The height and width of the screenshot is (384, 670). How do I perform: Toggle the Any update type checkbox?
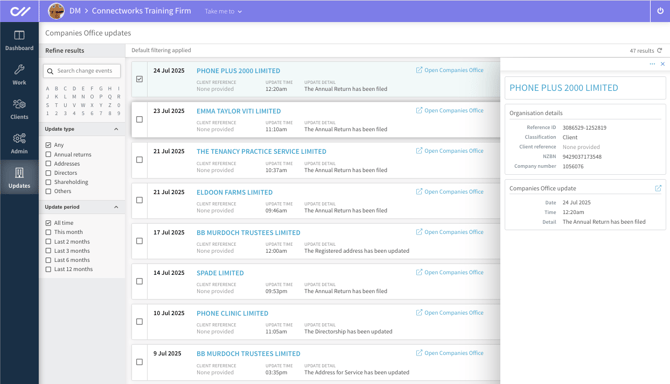click(48, 145)
